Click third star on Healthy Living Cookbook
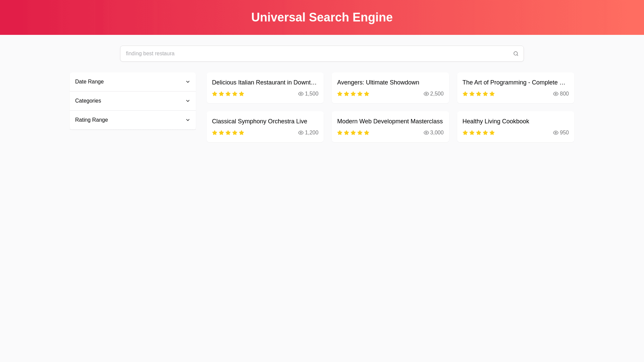The width and height of the screenshot is (644, 362). [479, 133]
